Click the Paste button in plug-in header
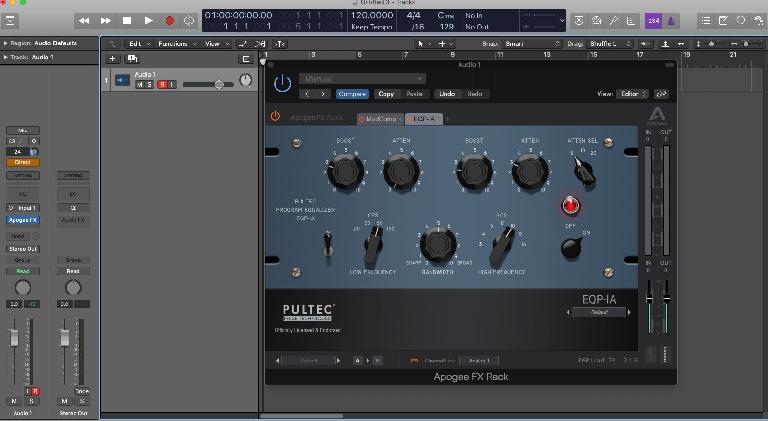The image size is (768, 421). coord(414,94)
